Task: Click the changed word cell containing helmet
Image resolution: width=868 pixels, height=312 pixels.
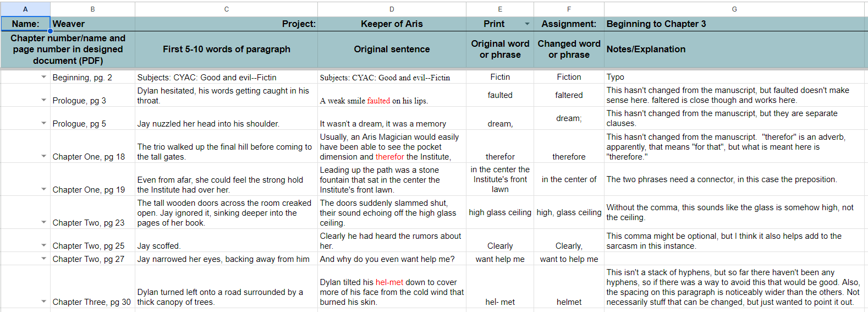Action: [x=569, y=302]
